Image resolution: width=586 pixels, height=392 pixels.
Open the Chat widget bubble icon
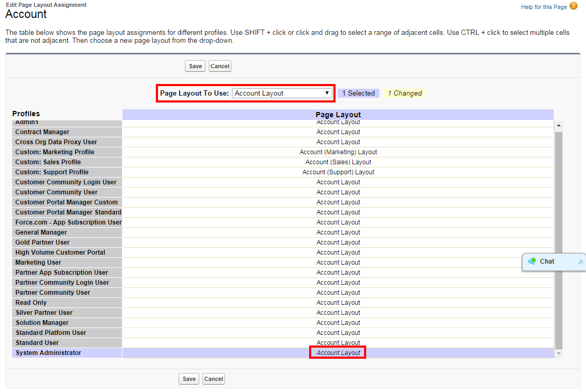532,262
